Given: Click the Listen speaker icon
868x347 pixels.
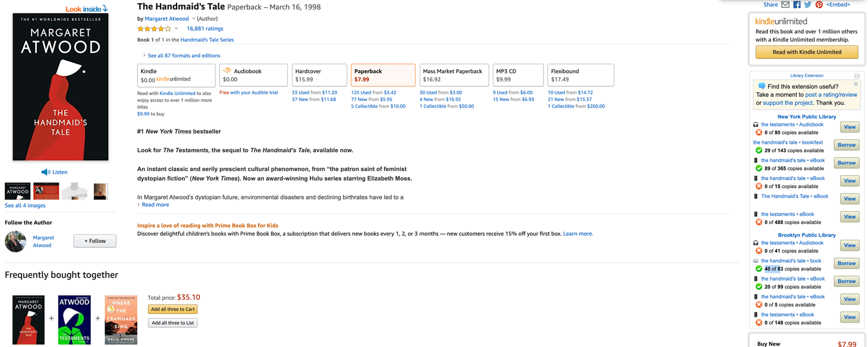Looking at the screenshot, I should click(x=46, y=172).
